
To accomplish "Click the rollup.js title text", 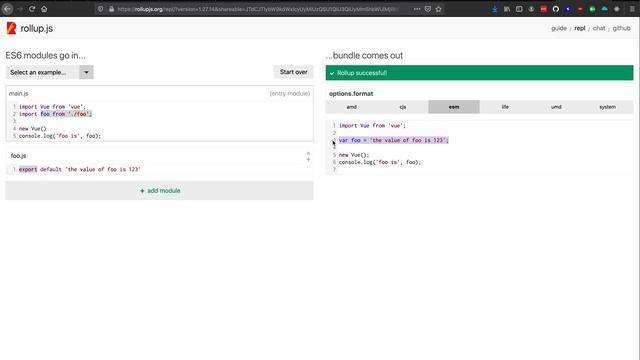I will click(37, 29).
